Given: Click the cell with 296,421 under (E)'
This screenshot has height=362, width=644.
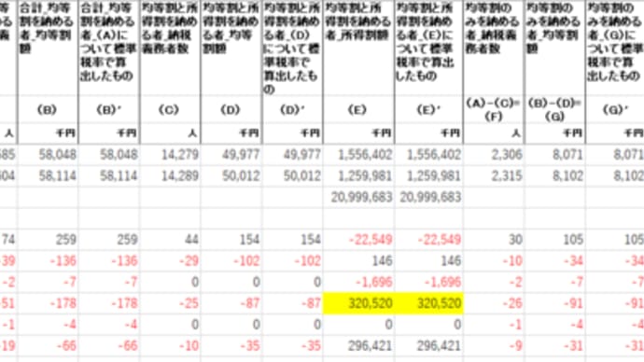Looking at the screenshot, I should coord(428,346).
